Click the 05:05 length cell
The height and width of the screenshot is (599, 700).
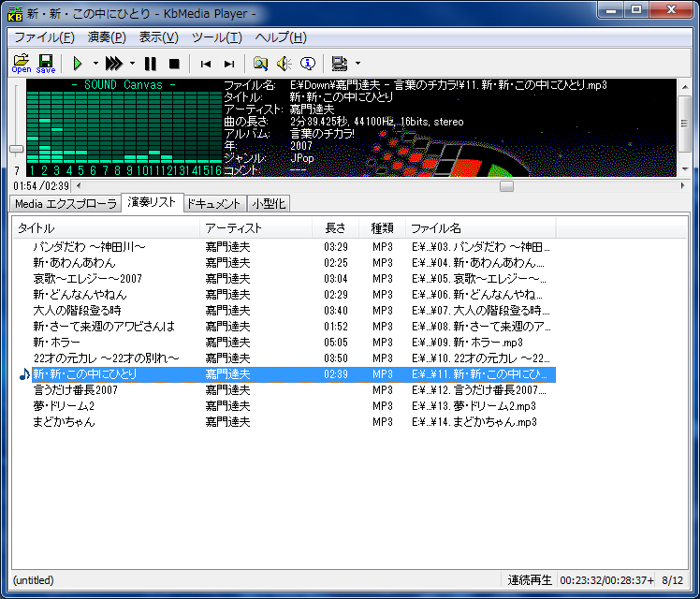(x=336, y=343)
